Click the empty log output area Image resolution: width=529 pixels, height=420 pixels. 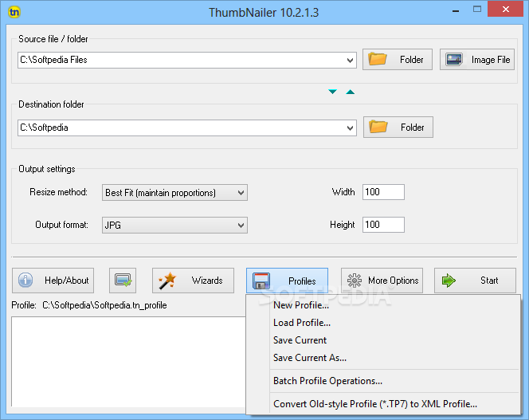pyautogui.click(x=128, y=361)
